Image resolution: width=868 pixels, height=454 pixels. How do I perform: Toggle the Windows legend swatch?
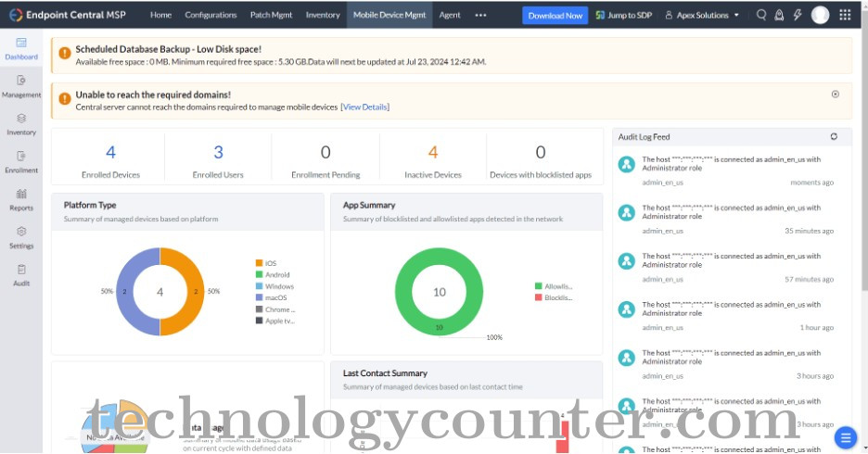(x=259, y=286)
